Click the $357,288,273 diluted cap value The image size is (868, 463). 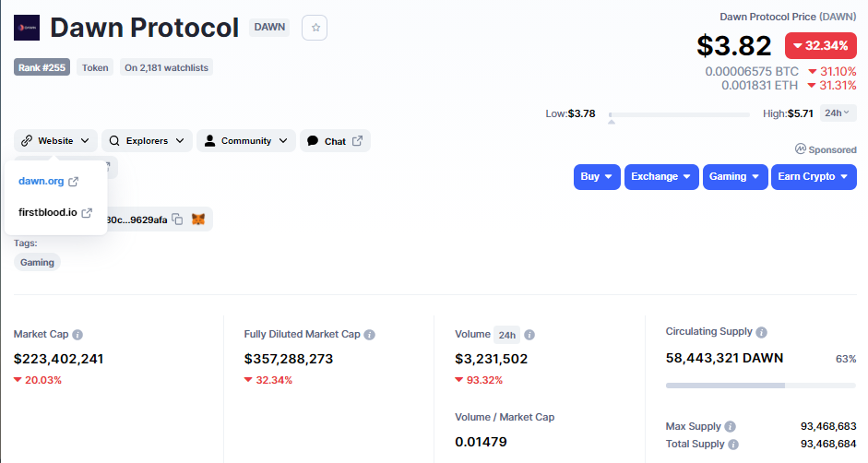click(289, 359)
